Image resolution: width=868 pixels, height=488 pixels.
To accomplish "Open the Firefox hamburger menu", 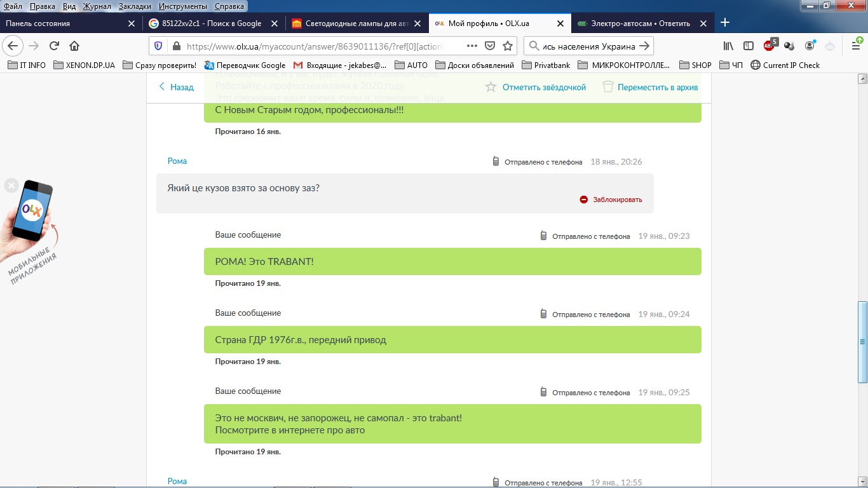I will pos(856,46).
